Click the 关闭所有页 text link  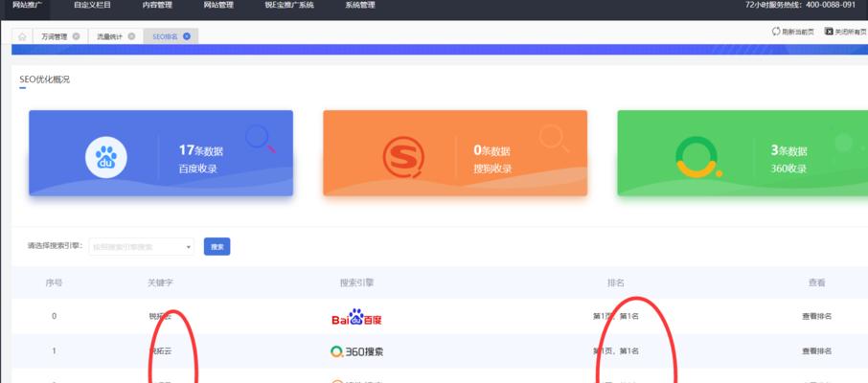click(851, 33)
